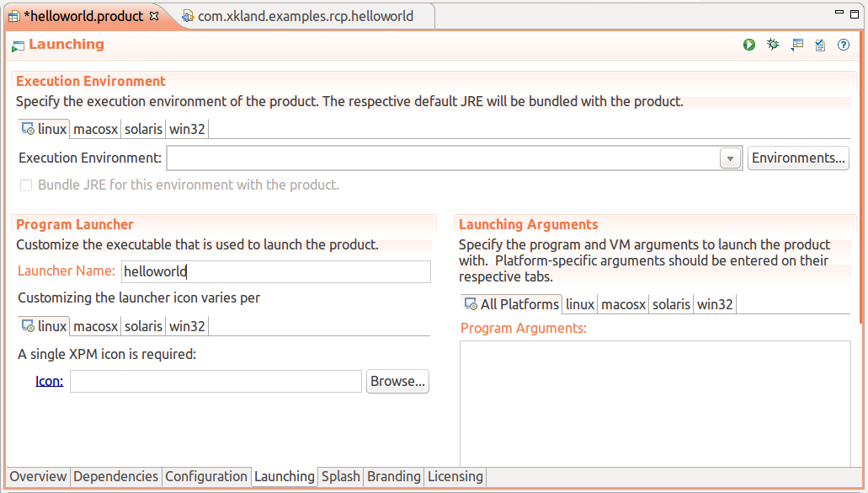This screenshot has width=868, height=493.
Task: Select the win32 tab in Launching Arguments
Action: point(715,305)
